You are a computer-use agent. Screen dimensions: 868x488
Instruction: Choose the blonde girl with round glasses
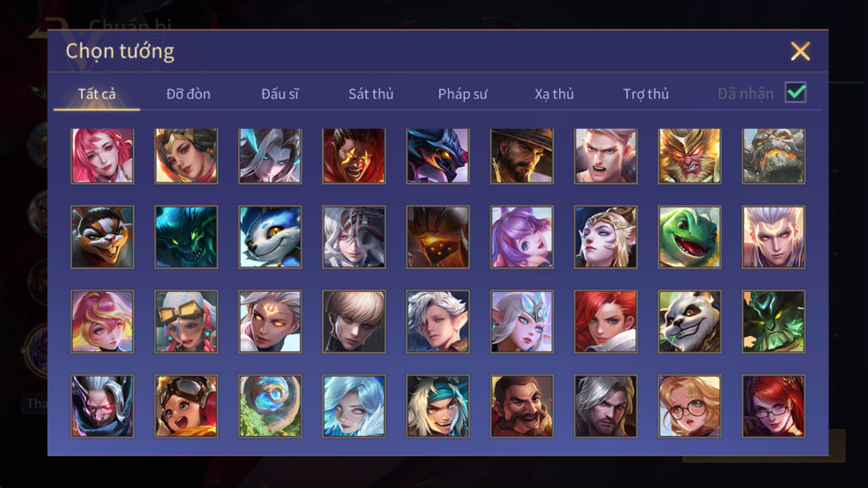pos(689,406)
